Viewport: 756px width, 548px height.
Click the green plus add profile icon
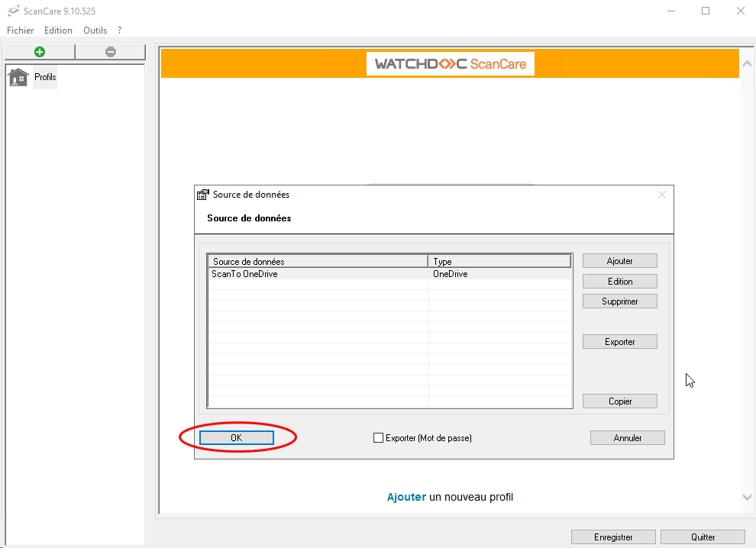[40, 52]
